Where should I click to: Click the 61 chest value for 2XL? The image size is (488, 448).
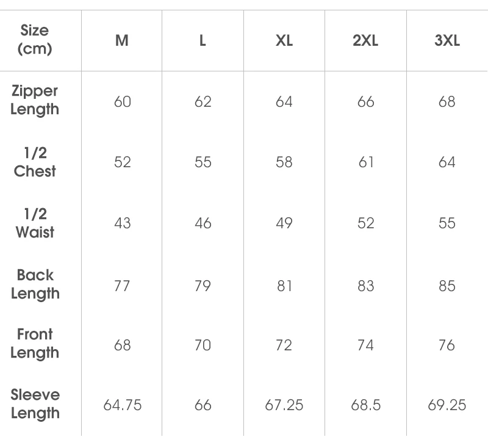[x=365, y=162]
